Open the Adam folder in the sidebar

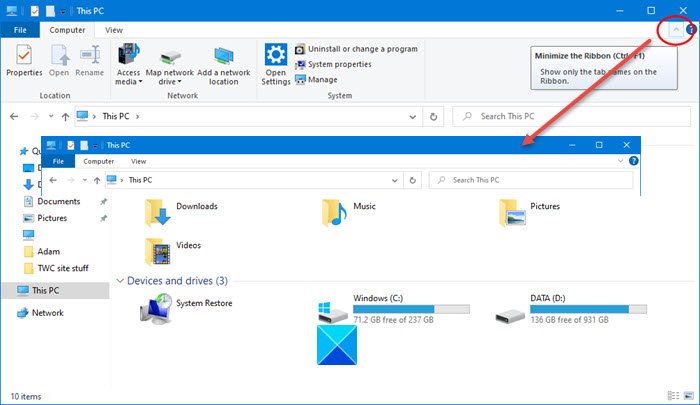(x=48, y=251)
